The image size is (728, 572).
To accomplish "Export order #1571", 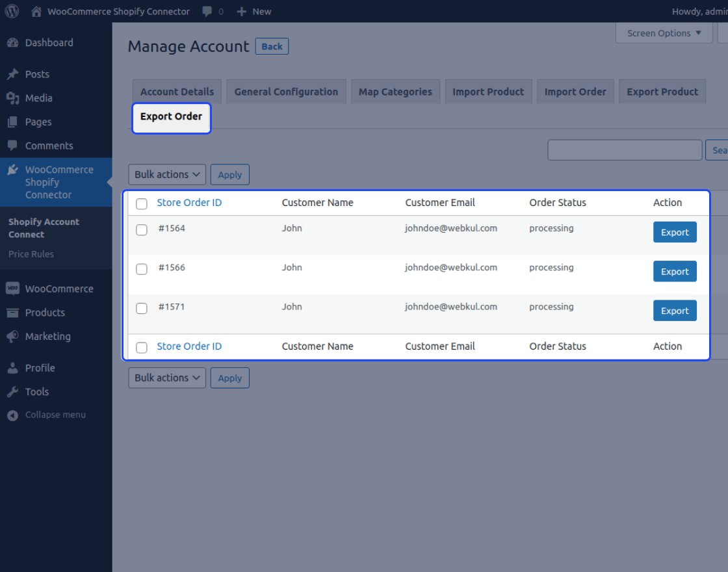I will click(x=675, y=311).
